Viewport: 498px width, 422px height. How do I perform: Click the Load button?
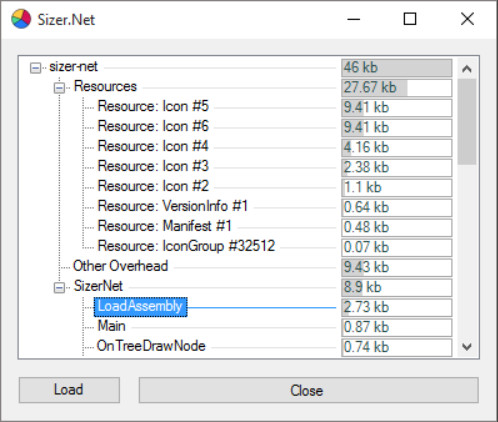(x=69, y=390)
